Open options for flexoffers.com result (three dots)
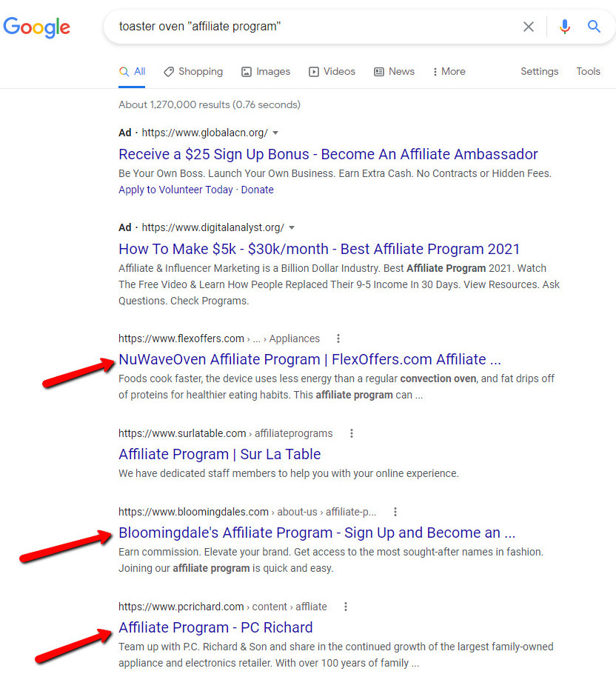Image resolution: width=616 pixels, height=674 pixels. 338,338
